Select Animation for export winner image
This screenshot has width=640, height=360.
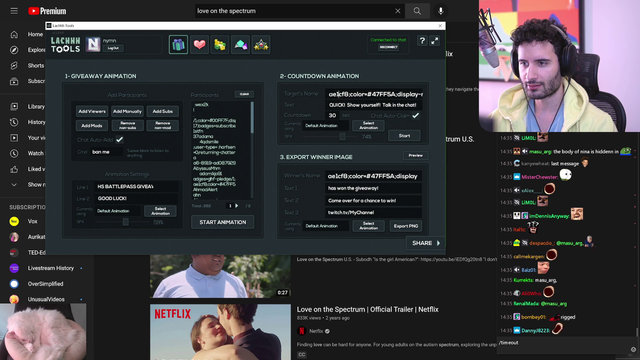(x=368, y=226)
